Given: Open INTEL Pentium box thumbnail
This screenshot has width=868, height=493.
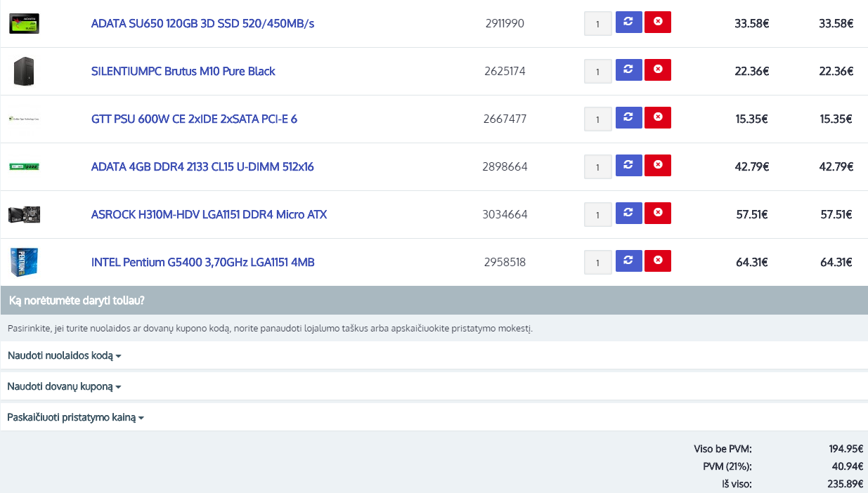Looking at the screenshot, I should pos(24,262).
